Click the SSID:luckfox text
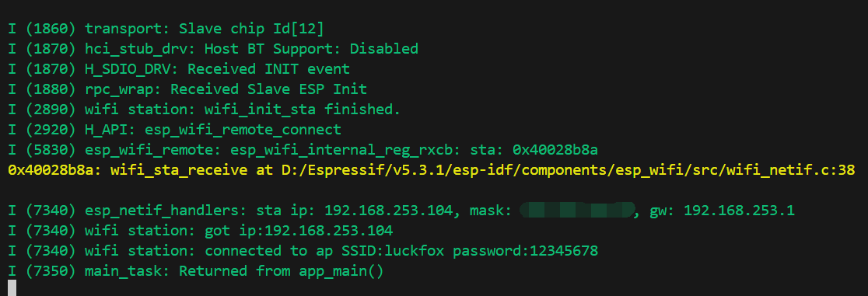Viewport: 868px width, 296px height. (394, 251)
